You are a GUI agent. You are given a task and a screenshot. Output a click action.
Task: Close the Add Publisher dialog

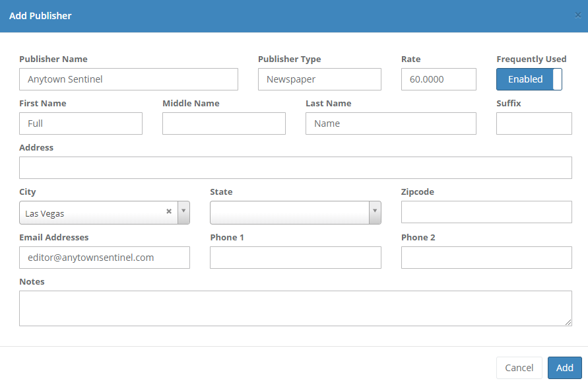pos(578,15)
